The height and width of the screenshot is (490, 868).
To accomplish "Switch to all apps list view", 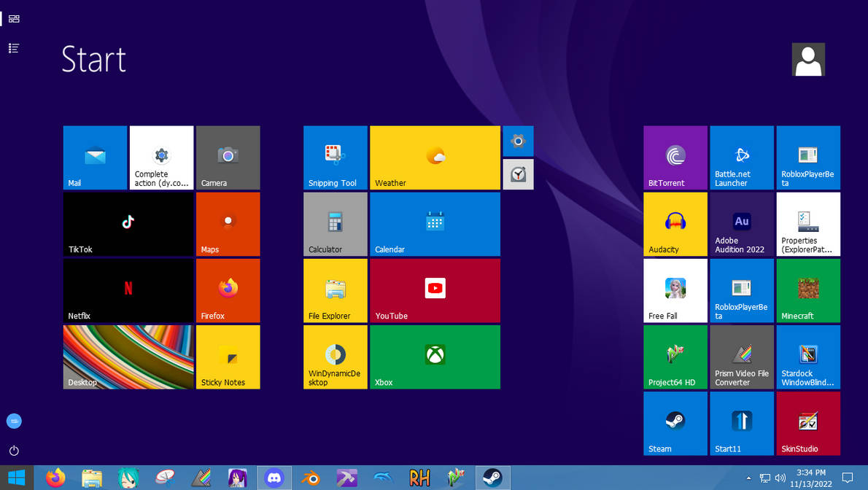I will (14, 48).
